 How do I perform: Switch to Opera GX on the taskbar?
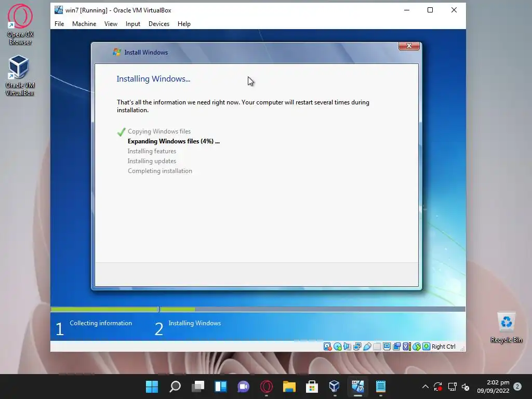267,387
